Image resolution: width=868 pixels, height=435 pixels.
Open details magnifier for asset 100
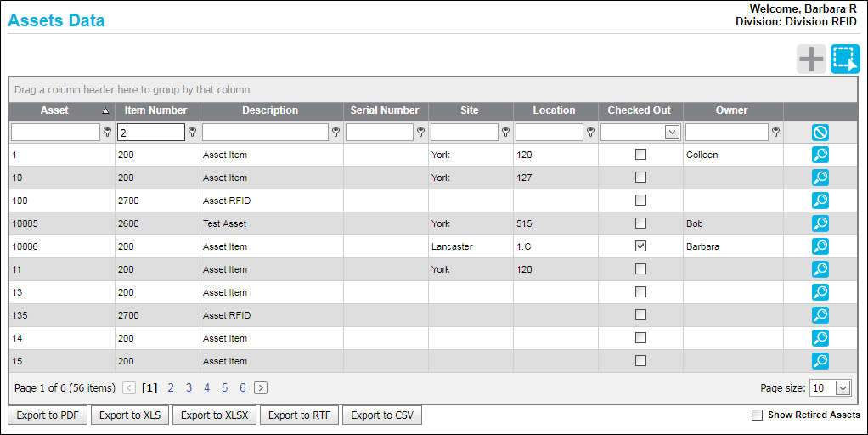pyautogui.click(x=820, y=201)
